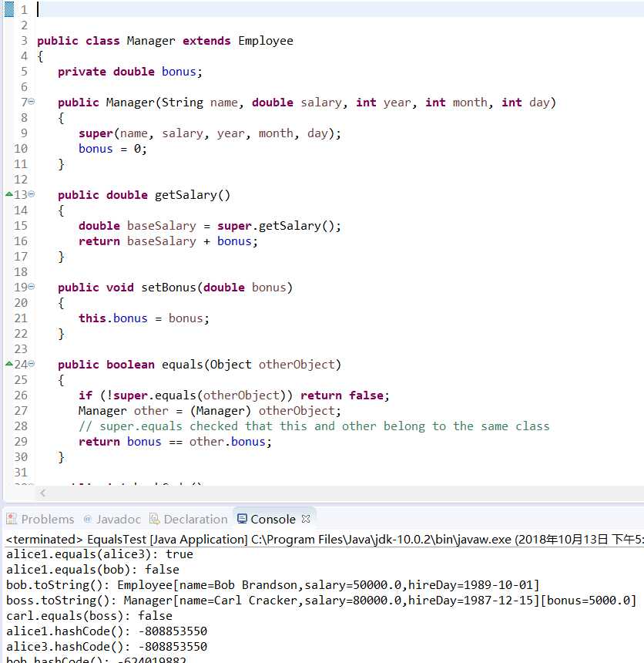Image resolution: width=644 pixels, height=663 pixels.
Task: Click the terminated EqualsTest console header
Action: pyautogui.click(x=324, y=539)
